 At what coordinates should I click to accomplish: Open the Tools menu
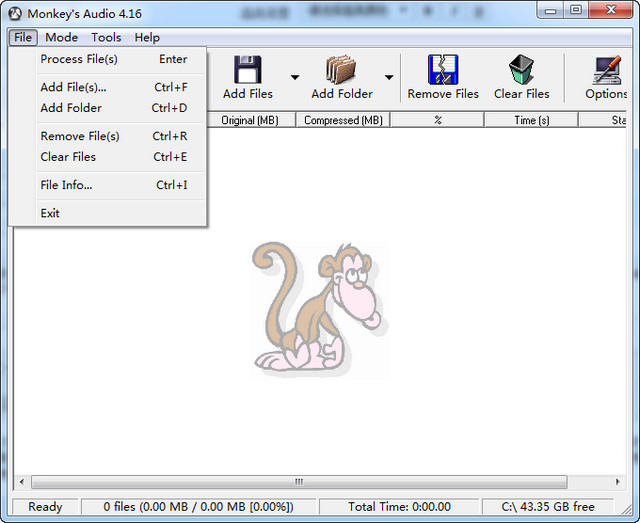(106, 38)
